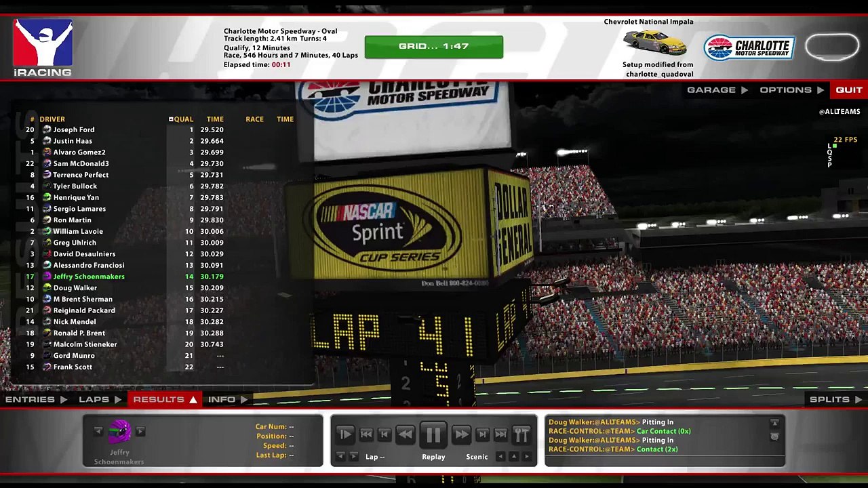Click the QUIT button
This screenshot has width=868, height=488.
848,89
